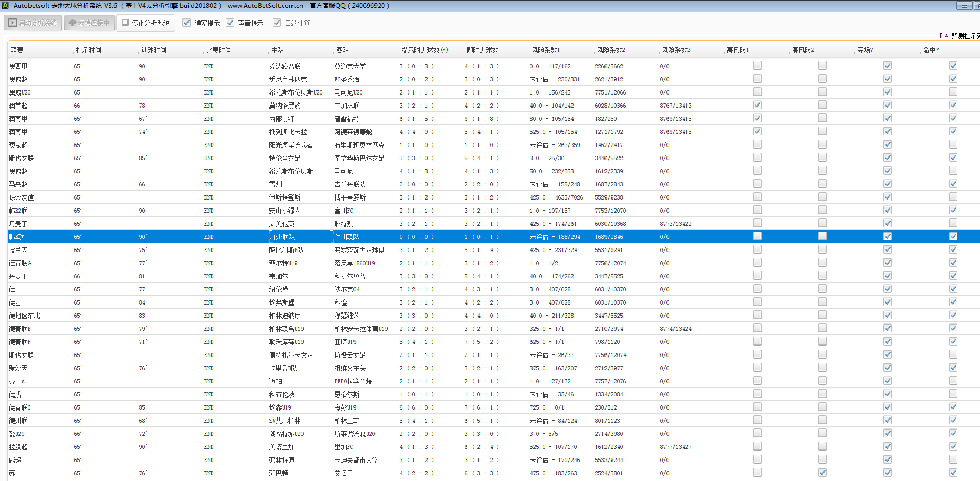The height and width of the screenshot is (481, 980).
Task: Click the 提示时间 column header
Action: click(x=88, y=50)
